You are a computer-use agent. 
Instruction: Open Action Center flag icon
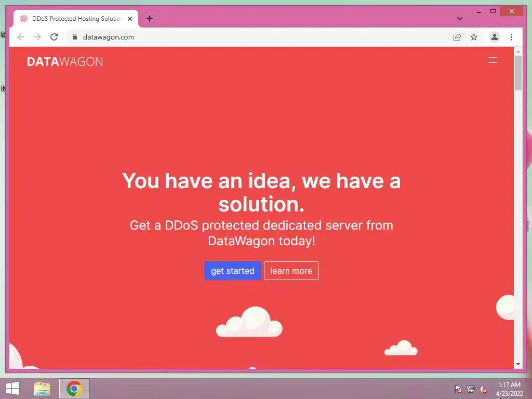click(458, 389)
